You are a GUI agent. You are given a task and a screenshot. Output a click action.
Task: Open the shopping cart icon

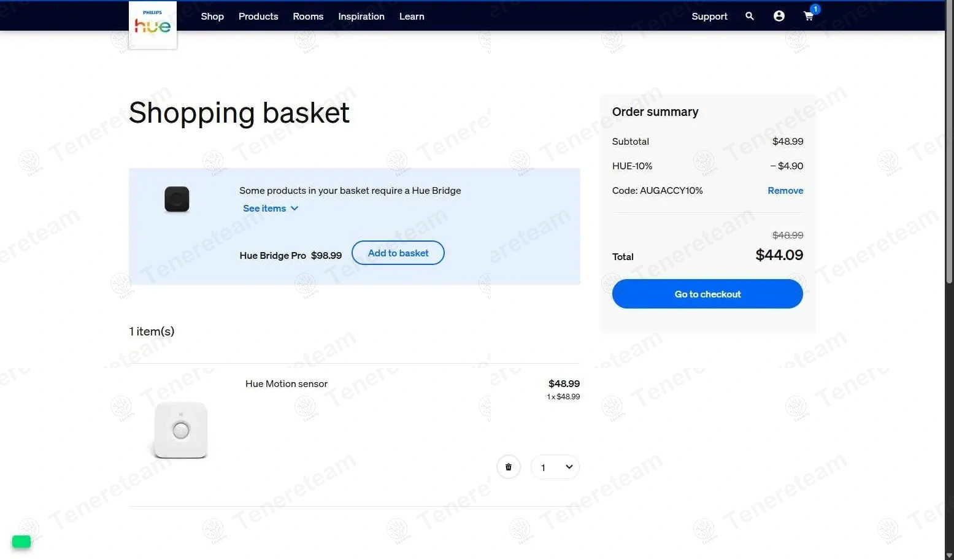pyautogui.click(x=809, y=17)
